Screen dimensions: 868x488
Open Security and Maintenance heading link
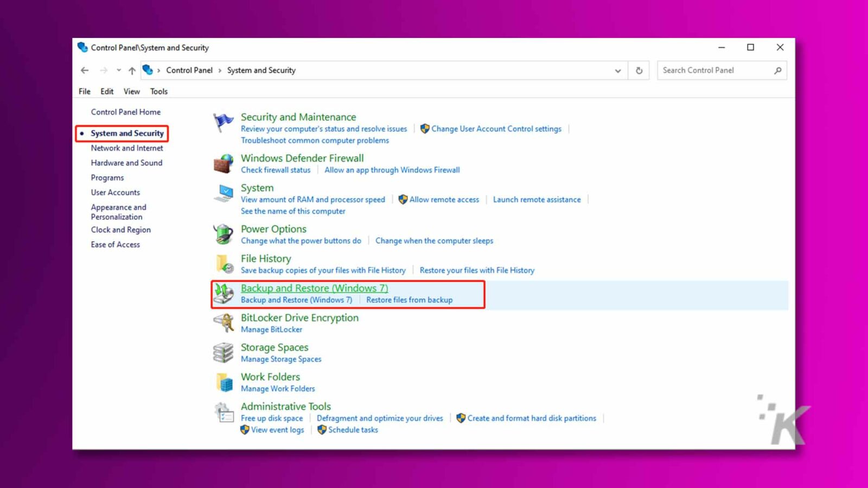[x=298, y=117]
